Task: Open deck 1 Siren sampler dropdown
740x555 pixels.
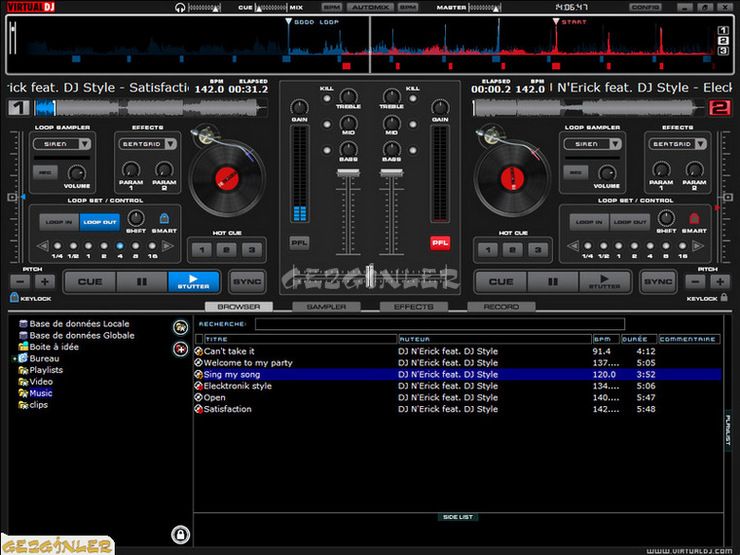Action: (x=85, y=144)
